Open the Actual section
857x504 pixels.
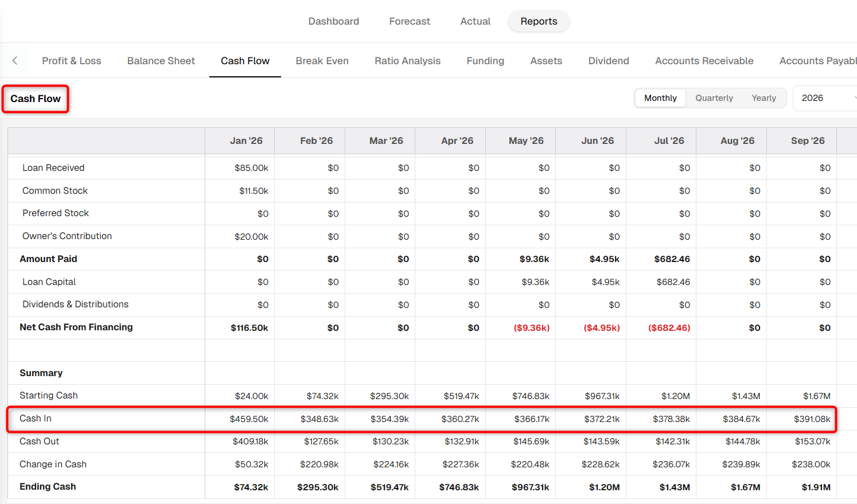pos(475,21)
